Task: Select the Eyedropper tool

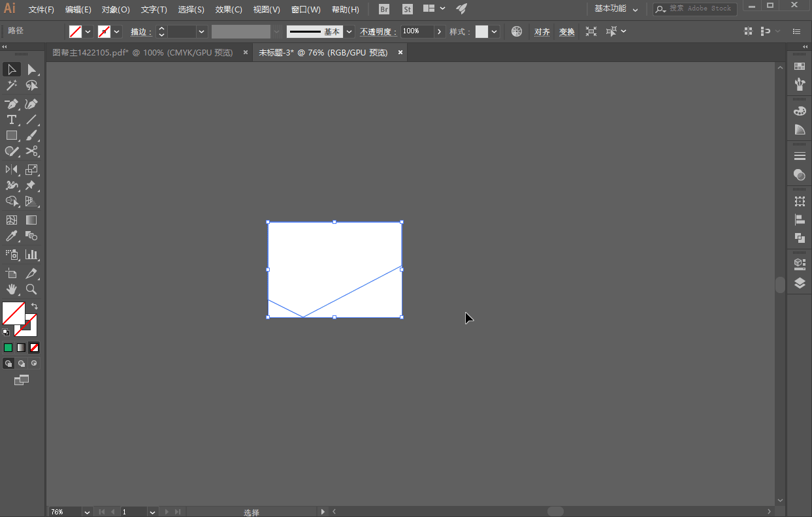Action: pyautogui.click(x=12, y=236)
